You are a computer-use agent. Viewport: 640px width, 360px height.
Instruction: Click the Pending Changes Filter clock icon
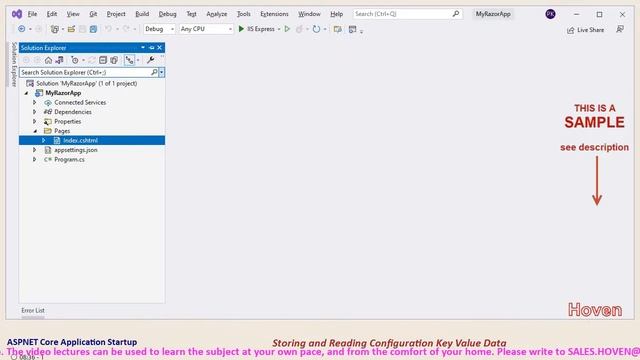75,60
